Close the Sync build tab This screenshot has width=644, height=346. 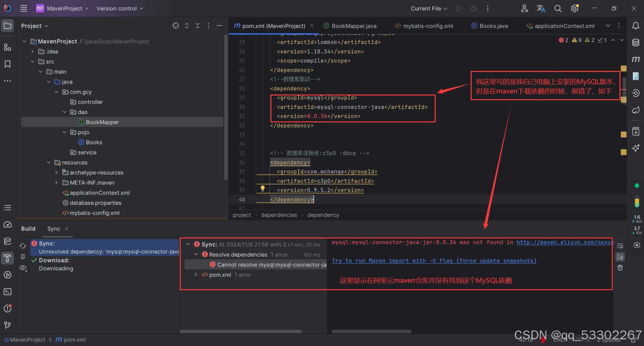coord(67,229)
